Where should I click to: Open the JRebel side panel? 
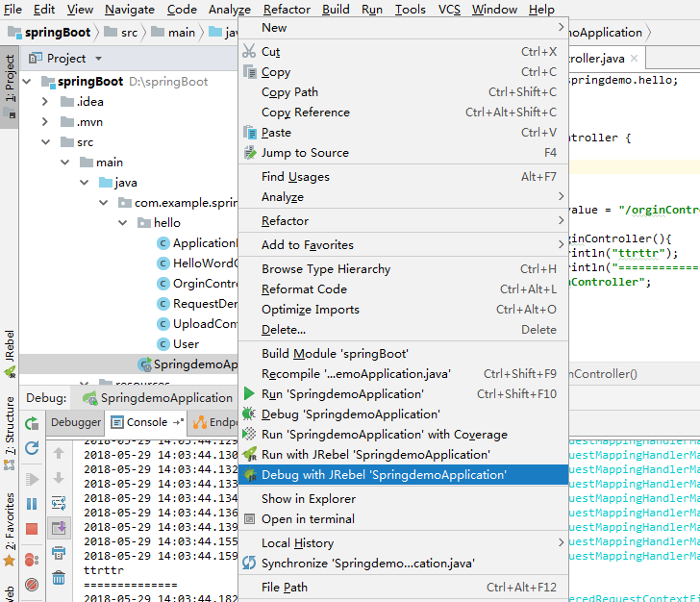(10, 354)
